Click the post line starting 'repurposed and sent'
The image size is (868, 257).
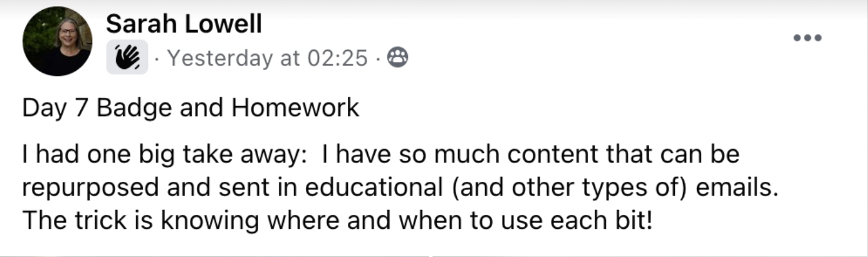(x=400, y=188)
